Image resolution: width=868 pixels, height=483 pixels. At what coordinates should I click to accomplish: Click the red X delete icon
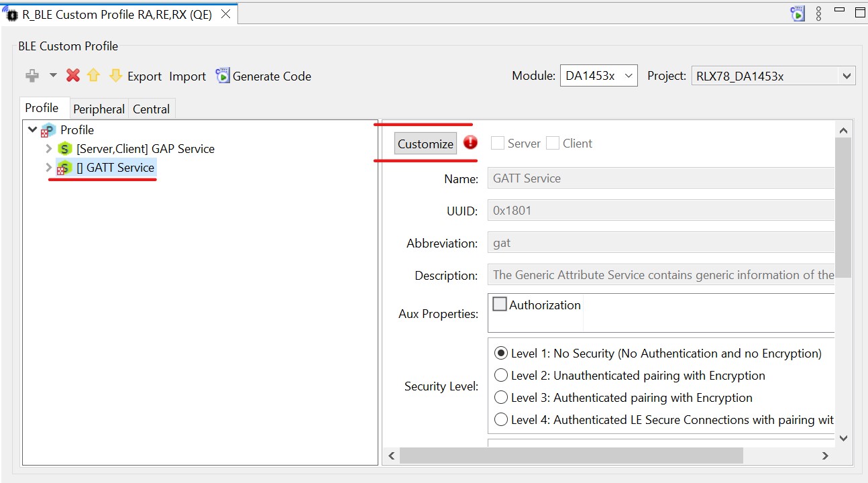(x=73, y=76)
